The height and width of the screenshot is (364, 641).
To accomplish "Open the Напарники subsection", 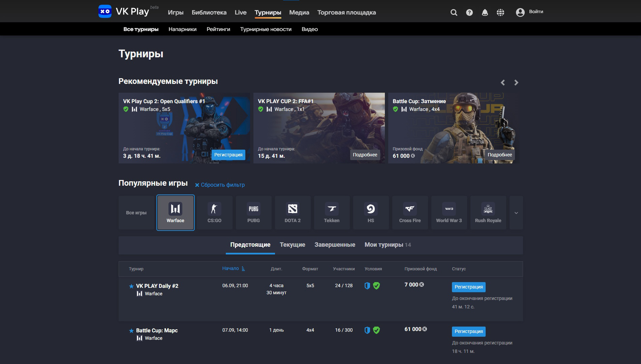I will pos(182,29).
